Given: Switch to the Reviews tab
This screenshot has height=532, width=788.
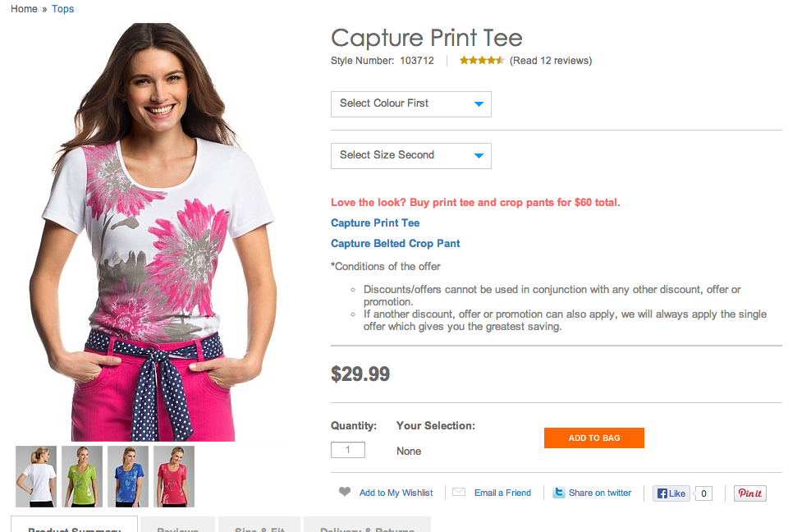Looking at the screenshot, I should click(x=177, y=526).
